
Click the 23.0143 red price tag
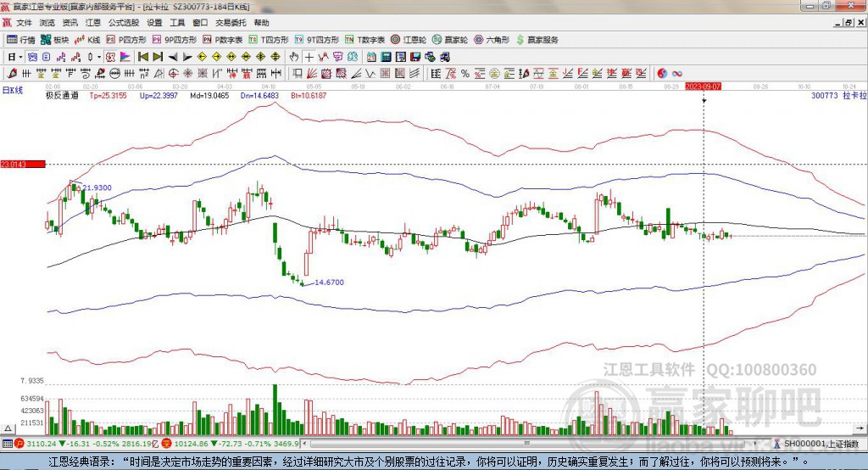point(23,164)
